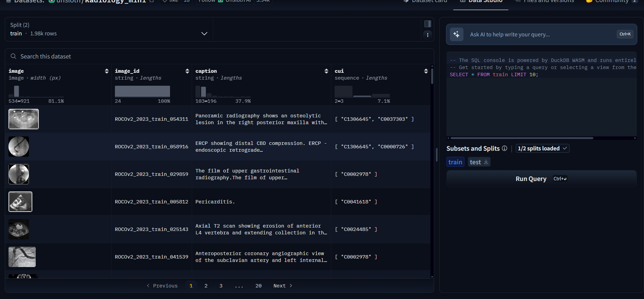The height and width of the screenshot is (299, 644).
Task: Go to page 2 of results
Action: 206,286
